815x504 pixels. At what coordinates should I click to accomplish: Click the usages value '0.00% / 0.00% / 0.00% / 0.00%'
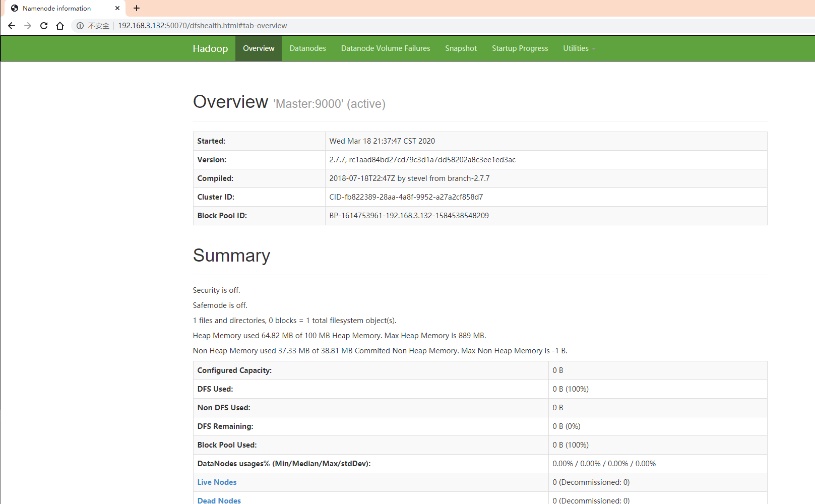(x=604, y=464)
